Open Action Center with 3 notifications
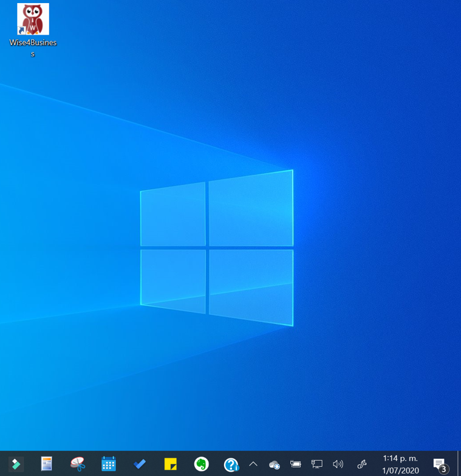 pyautogui.click(x=440, y=465)
